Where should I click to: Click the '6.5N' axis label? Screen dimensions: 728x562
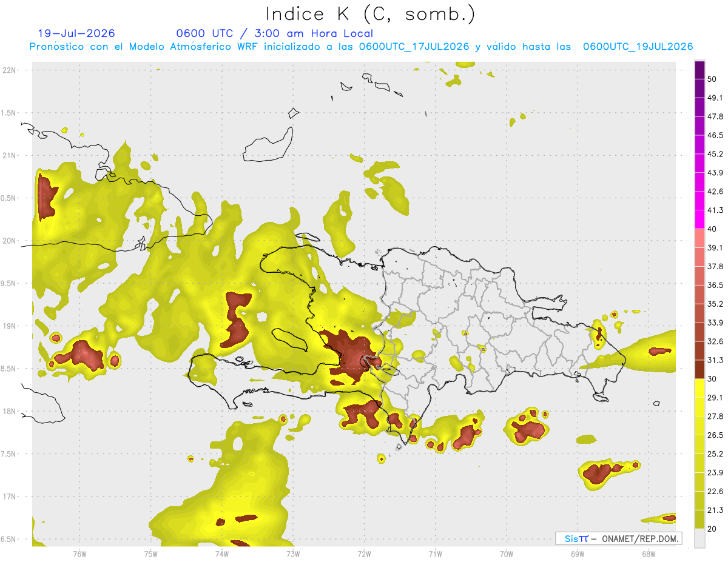pos(9,540)
